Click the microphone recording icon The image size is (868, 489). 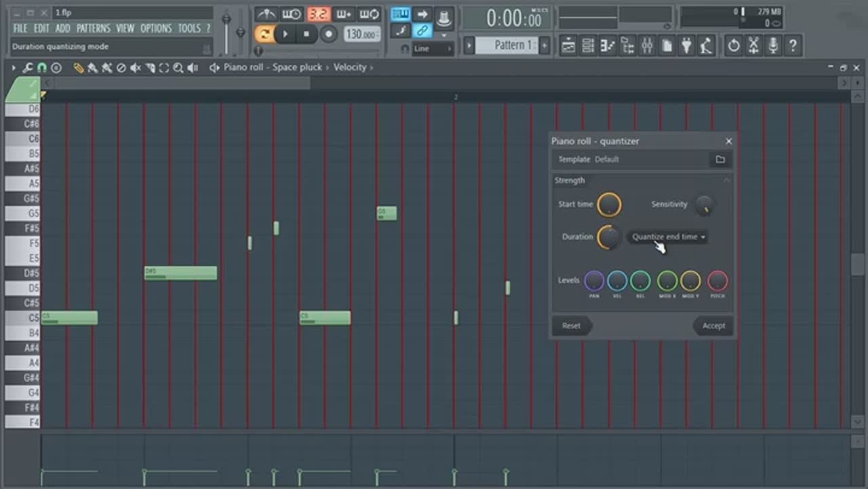tap(772, 45)
